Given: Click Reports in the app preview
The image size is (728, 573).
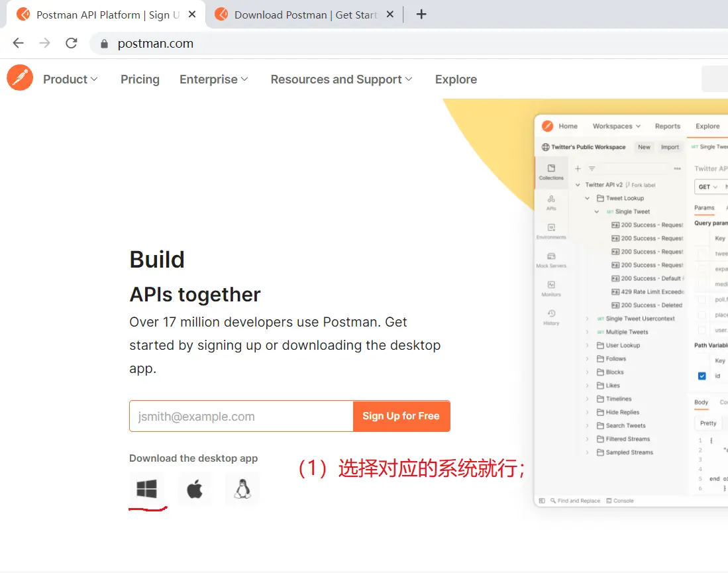Looking at the screenshot, I should click(x=667, y=127).
